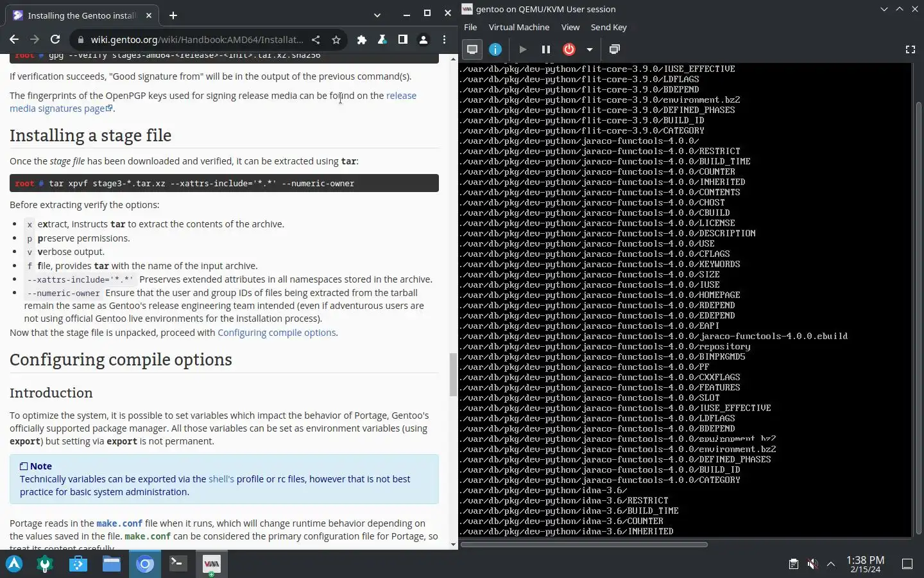924x578 pixels.
Task: Click the VM window vertical scrollbar
Action: pyautogui.click(x=919, y=318)
